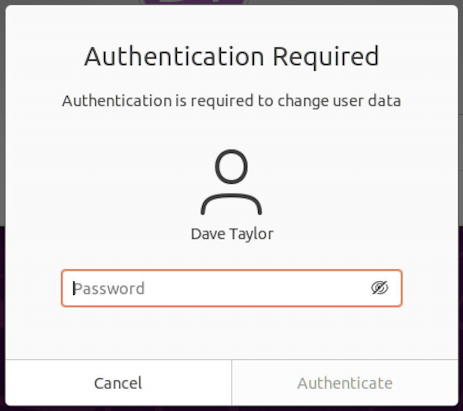Click the empty space right of Password text

tap(257, 288)
